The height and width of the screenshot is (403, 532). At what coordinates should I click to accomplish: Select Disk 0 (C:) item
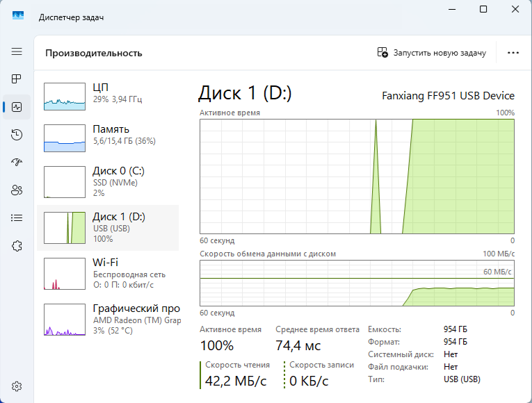[108, 181]
